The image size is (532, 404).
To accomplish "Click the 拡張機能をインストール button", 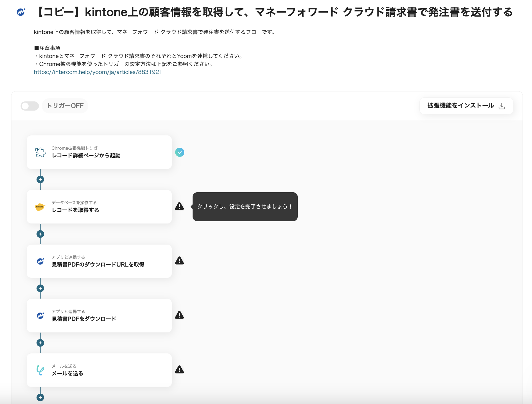I will click(x=466, y=106).
